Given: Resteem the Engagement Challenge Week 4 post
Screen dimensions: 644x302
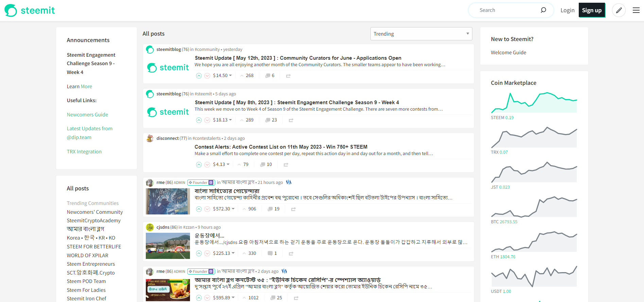Looking at the screenshot, I should 291,120.
